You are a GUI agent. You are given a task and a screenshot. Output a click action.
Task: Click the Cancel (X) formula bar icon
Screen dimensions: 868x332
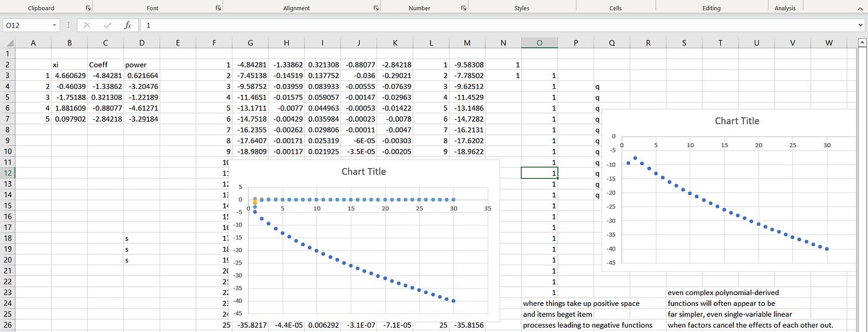[x=87, y=26]
